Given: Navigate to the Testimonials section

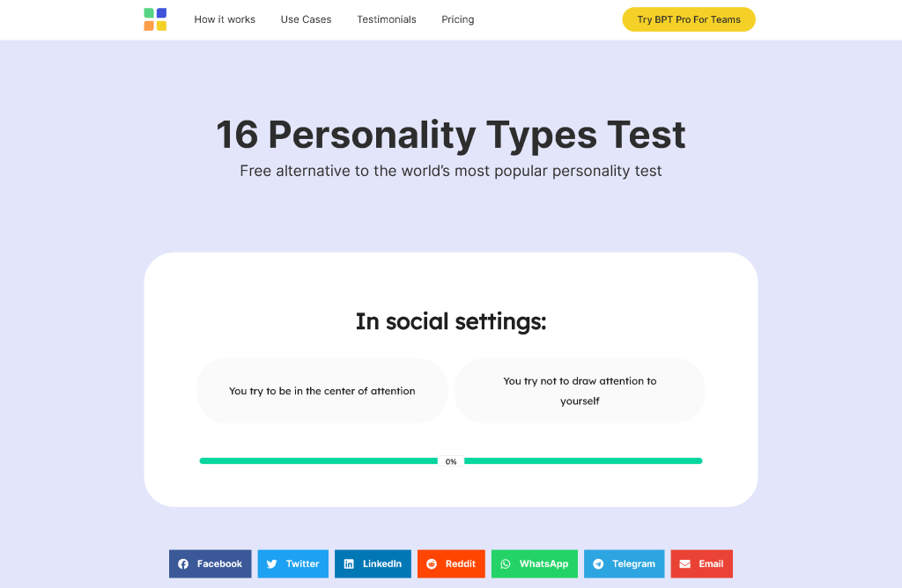Looking at the screenshot, I should 386,18.
